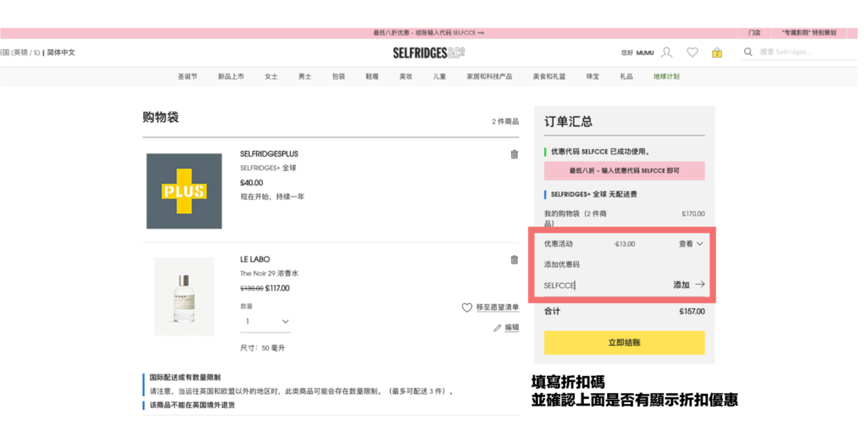Click the £170.00 bag subtotal
This screenshot has height=432, width=868.
click(693, 214)
